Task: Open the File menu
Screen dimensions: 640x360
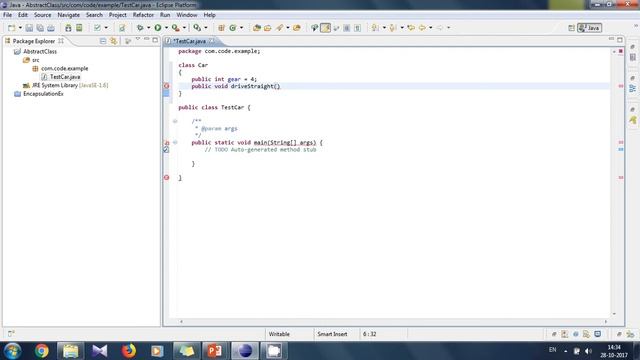Action: (7, 15)
